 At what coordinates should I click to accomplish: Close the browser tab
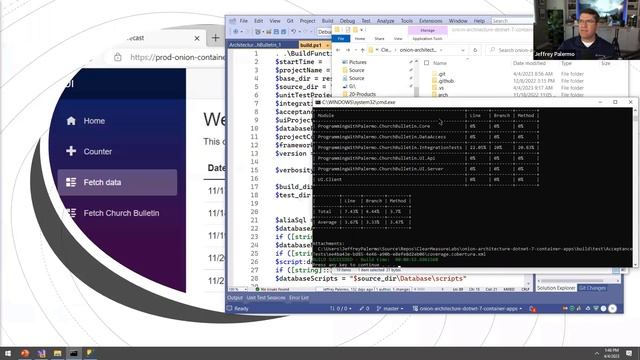(197, 38)
